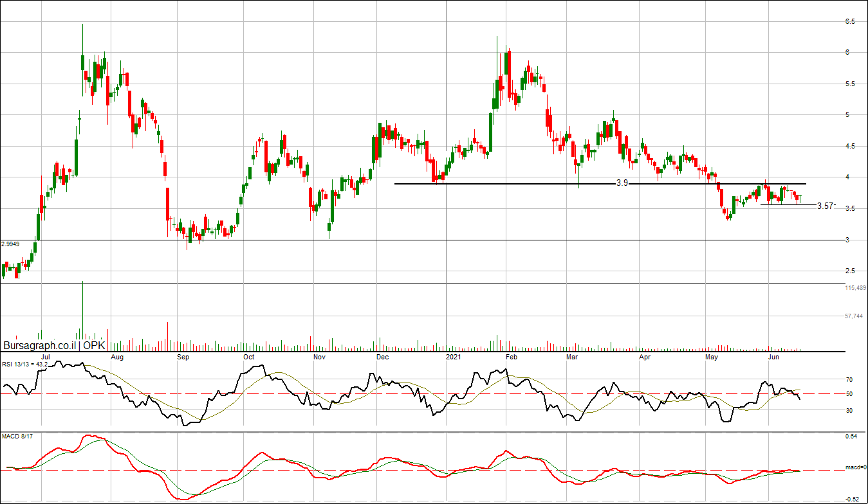Select the 3.57 support level label
The image size is (868, 504).
point(826,206)
